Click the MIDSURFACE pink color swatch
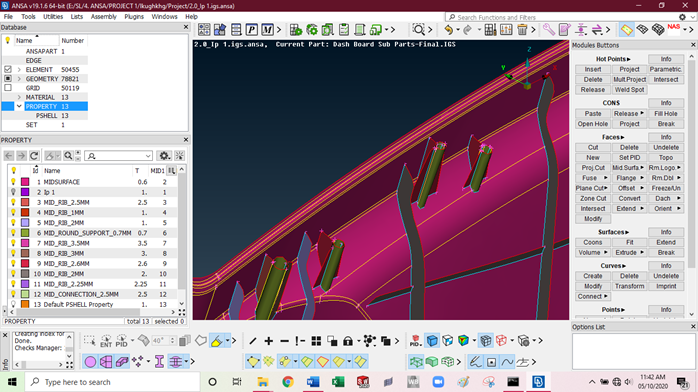This screenshot has height=392, width=698. click(25, 182)
